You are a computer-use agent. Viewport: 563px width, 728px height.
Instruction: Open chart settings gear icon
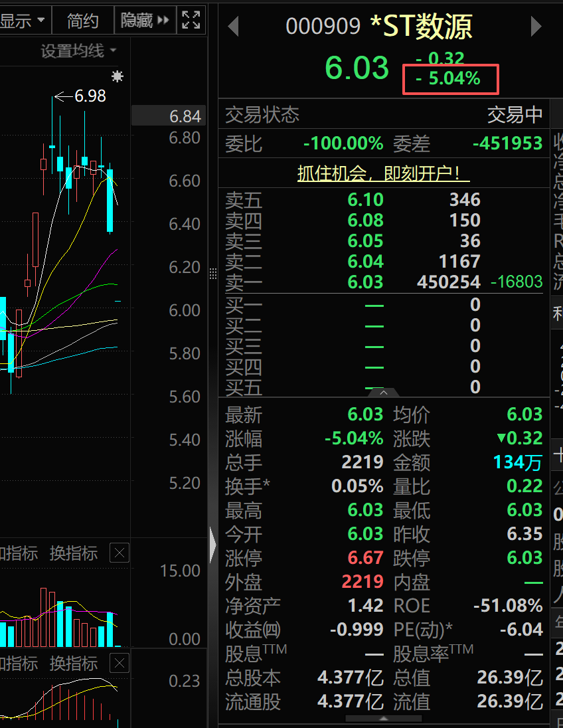tap(118, 76)
